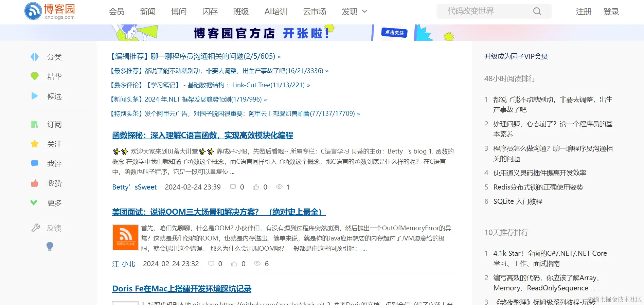Open the 博问 nav item

click(179, 12)
